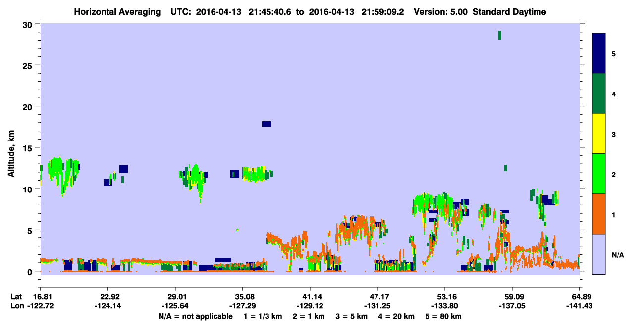Click legend text '1 = 1/3 km'
Screen dimensions: 644x330
tap(263, 316)
